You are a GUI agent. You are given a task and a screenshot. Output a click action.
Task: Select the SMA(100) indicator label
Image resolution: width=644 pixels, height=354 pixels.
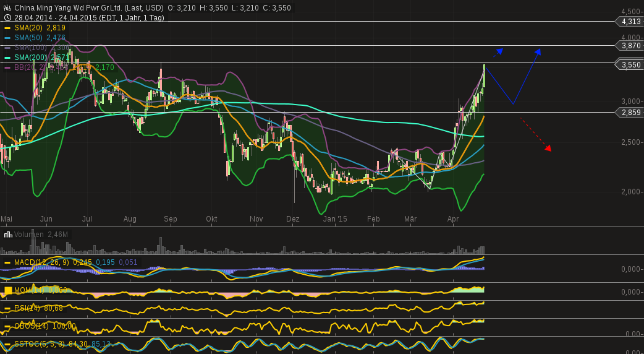point(30,48)
